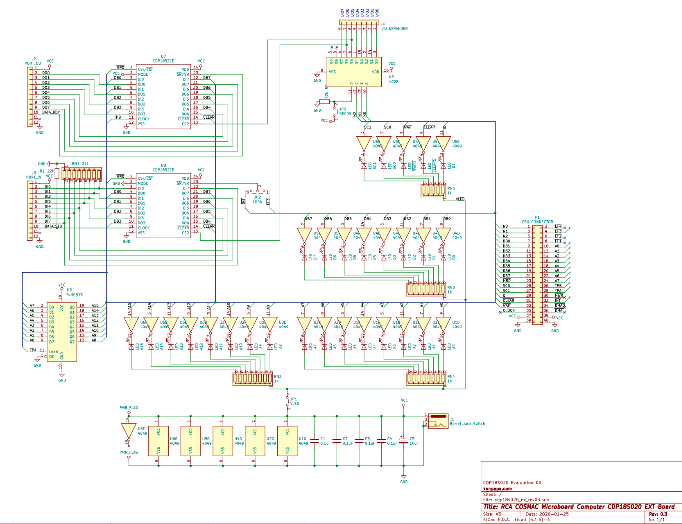This screenshot has height=524, width=682.
Task: Click the schematic title text in title block
Action: 560,506
